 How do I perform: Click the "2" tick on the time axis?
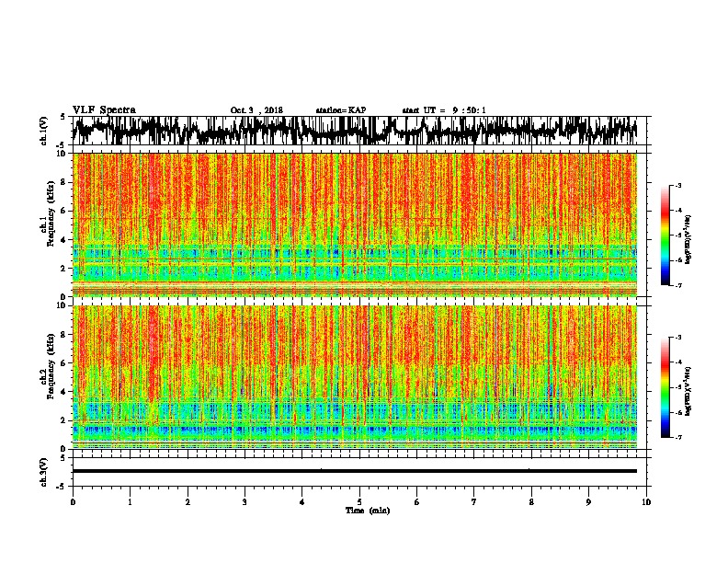pyautogui.click(x=188, y=502)
